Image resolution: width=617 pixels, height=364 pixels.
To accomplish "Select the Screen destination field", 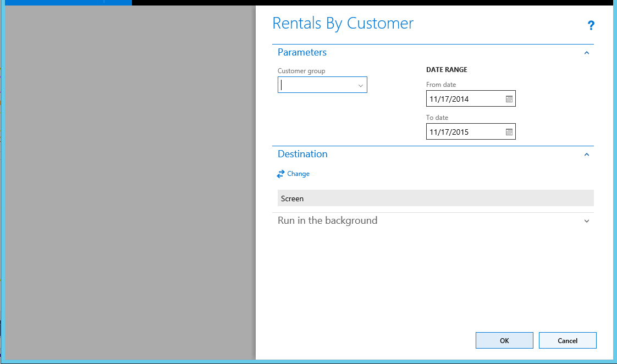I will tap(436, 198).
